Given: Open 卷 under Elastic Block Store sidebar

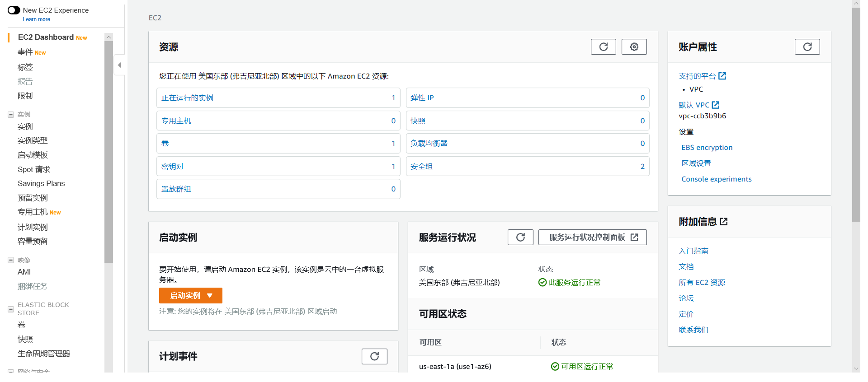Looking at the screenshot, I should pyautogui.click(x=21, y=325).
